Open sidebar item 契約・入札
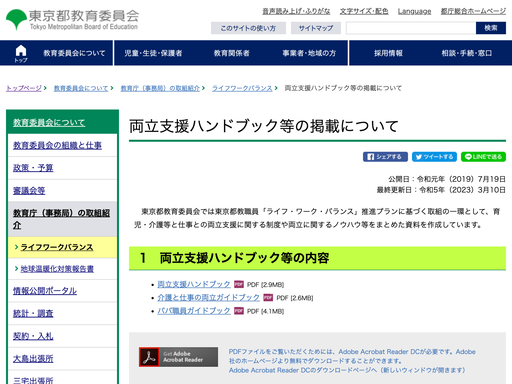512x384 pixels. point(33,336)
